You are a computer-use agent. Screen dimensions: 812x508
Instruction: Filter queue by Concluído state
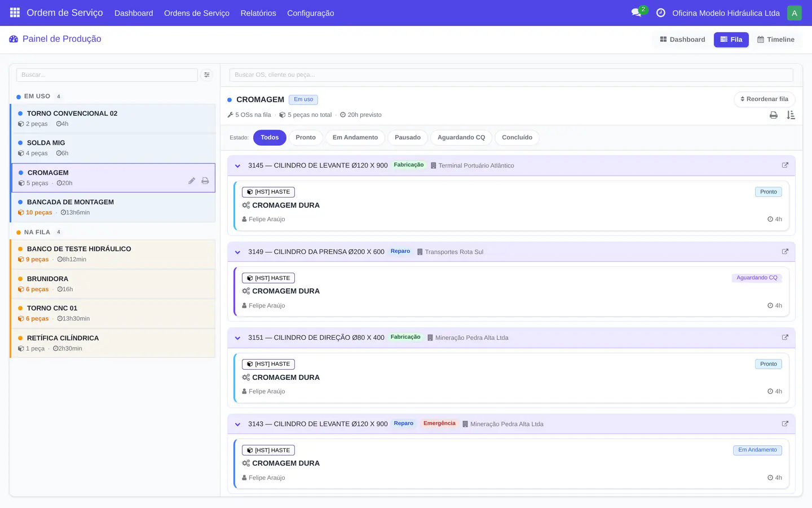coord(517,138)
